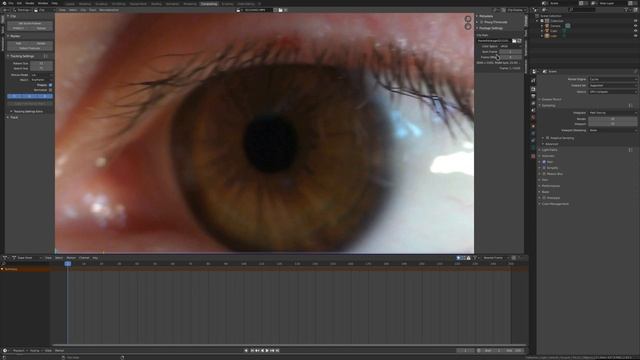This screenshot has height=360, width=640.
Task: Open the outliner filter popover
Action: click(627, 10)
